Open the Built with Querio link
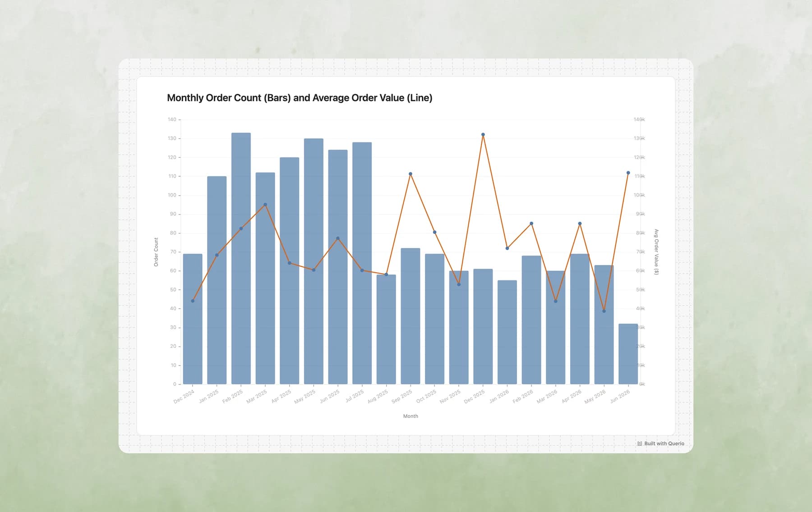Image resolution: width=812 pixels, height=512 pixels. (x=661, y=443)
